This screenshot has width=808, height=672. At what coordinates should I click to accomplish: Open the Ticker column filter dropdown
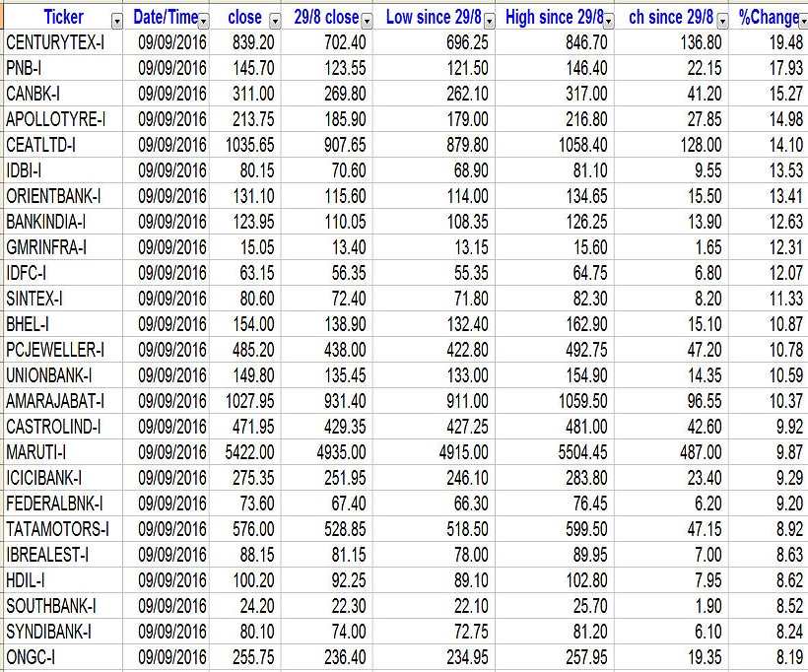pos(117,20)
